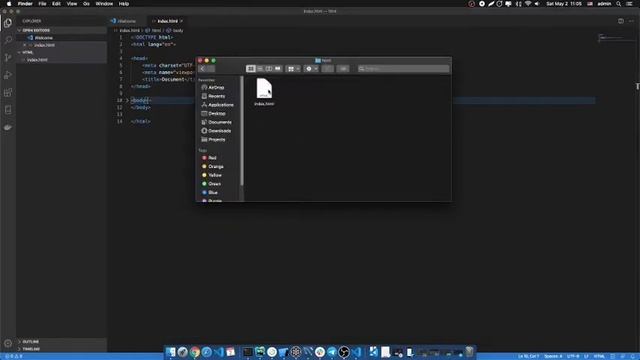Select Recents in Finder sidebar

(216, 96)
